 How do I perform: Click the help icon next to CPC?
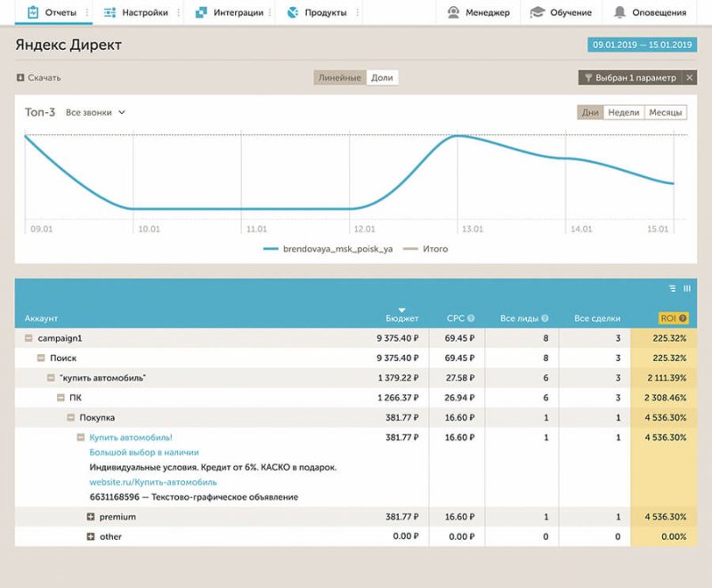471,318
